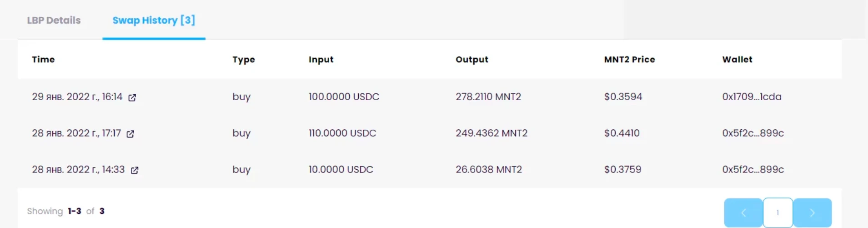
Task: Click the Wallet column header
Action: 737,59
